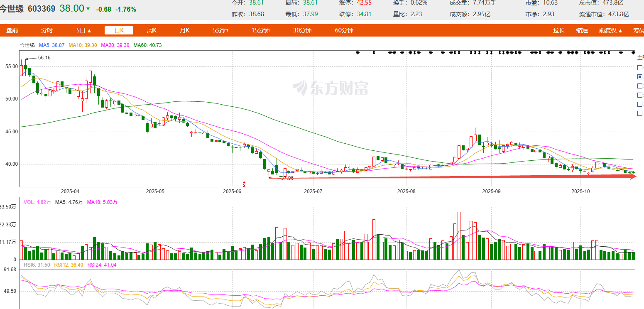
Task: Tick the last checkbox in the 主图 list
Action: coord(640,113)
